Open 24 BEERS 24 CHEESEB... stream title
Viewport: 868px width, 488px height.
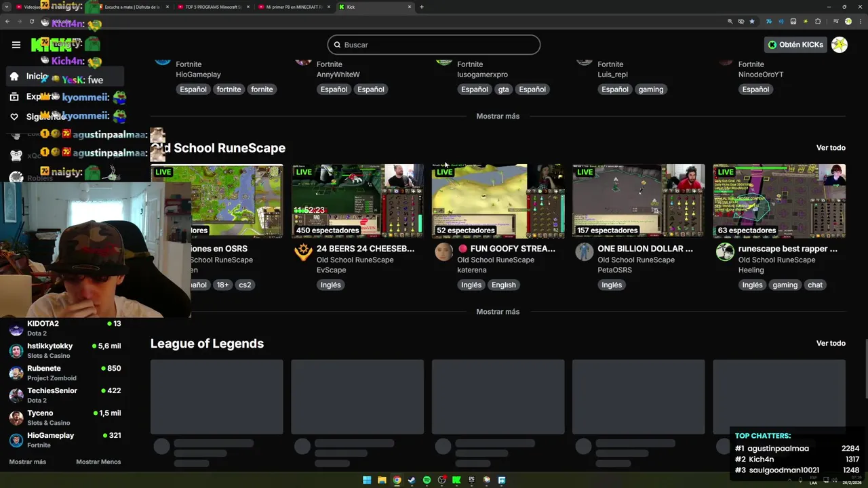click(x=366, y=249)
